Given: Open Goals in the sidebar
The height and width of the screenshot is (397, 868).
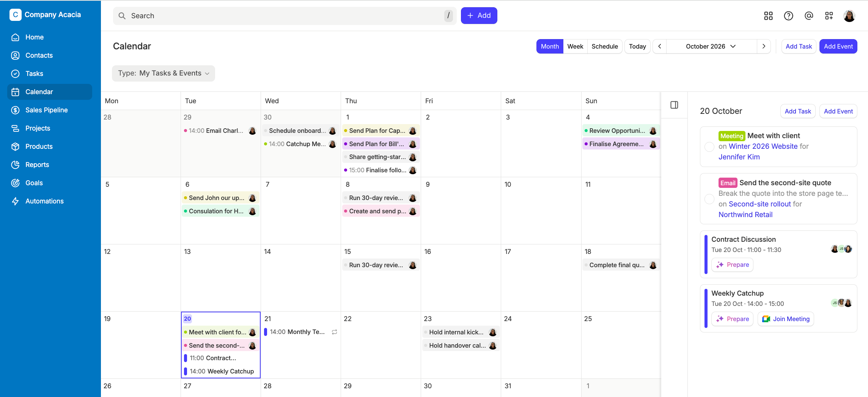Looking at the screenshot, I should [49, 183].
